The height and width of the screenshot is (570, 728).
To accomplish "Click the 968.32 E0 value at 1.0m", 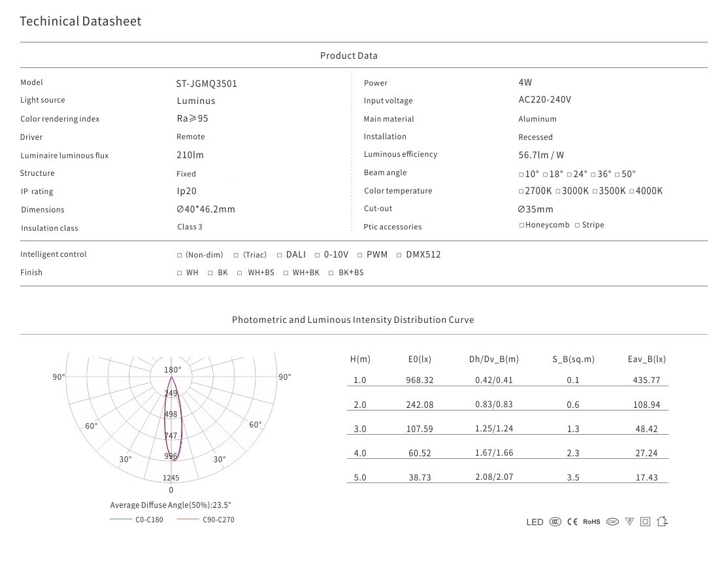I will pos(420,380).
